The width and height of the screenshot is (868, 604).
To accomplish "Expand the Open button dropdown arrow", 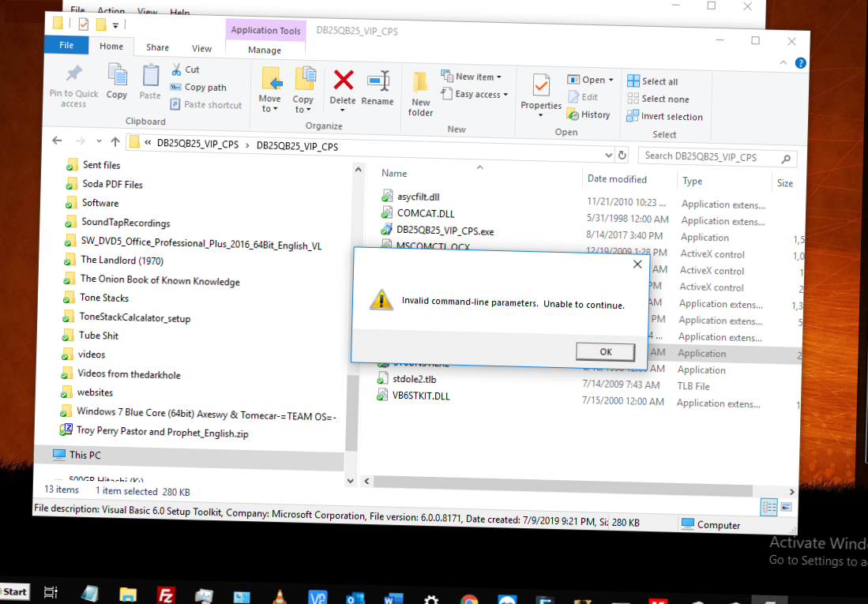I will 611,80.
